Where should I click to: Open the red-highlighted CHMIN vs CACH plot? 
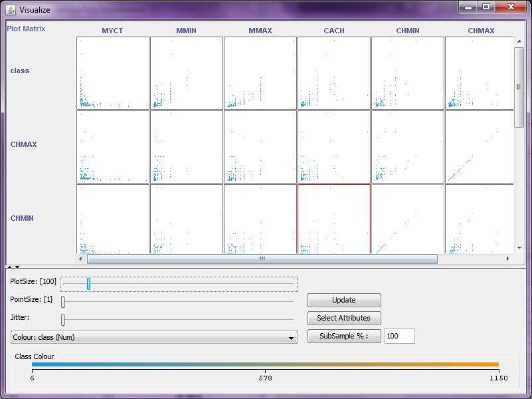coord(334,219)
